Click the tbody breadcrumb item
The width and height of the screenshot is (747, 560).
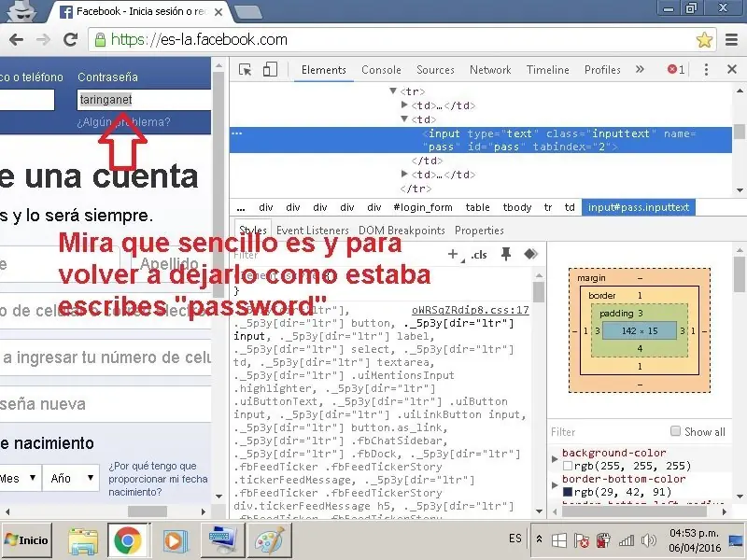coord(517,207)
